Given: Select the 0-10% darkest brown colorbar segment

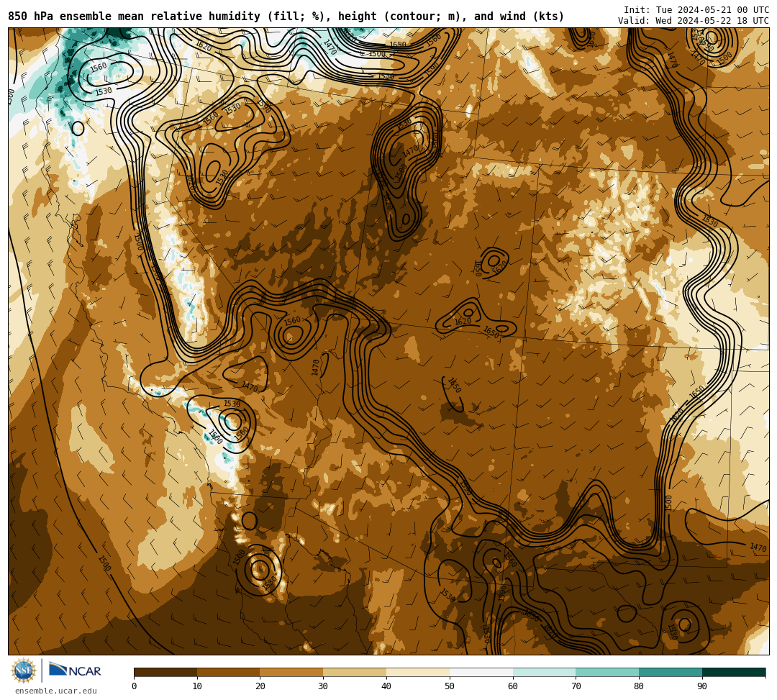Looking at the screenshot, I should coord(165,672).
